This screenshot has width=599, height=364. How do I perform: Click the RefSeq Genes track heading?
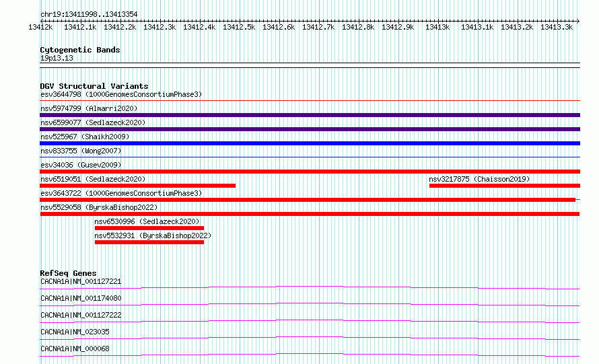(x=68, y=273)
